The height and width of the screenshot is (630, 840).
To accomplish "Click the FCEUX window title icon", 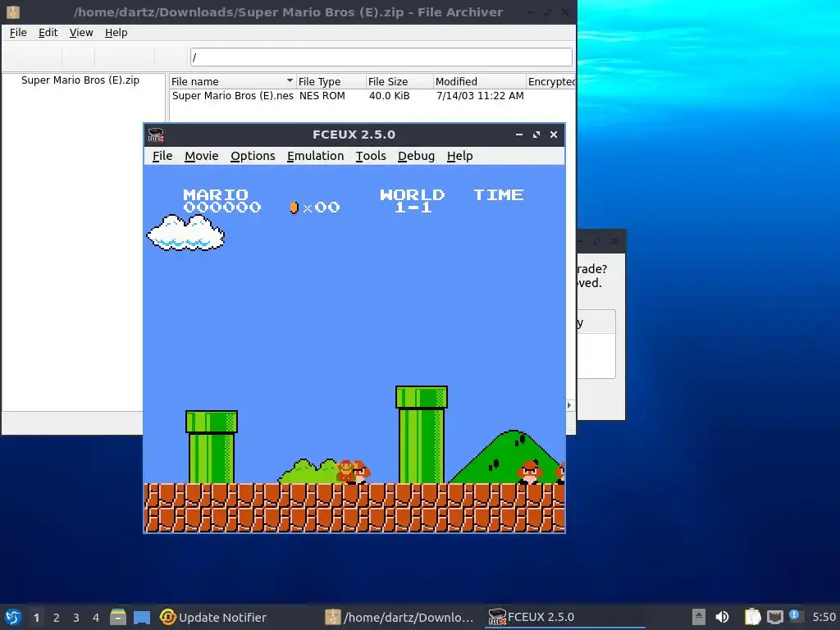I will pos(156,135).
